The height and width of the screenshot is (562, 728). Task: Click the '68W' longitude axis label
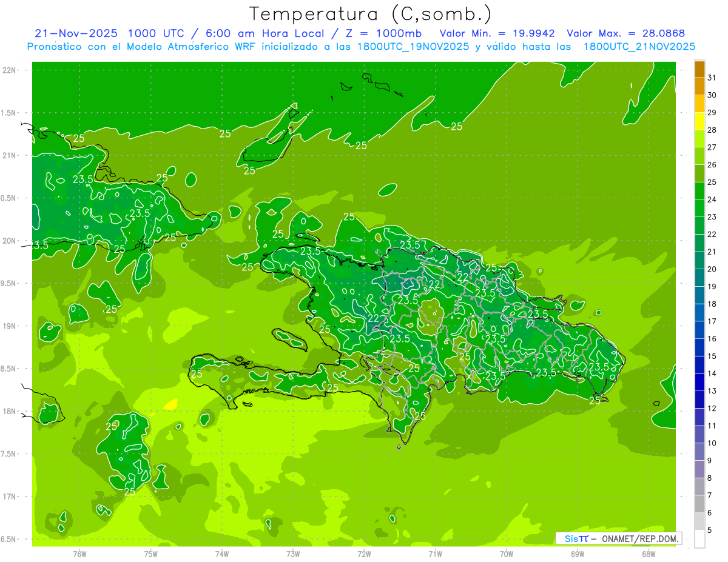coord(649,554)
